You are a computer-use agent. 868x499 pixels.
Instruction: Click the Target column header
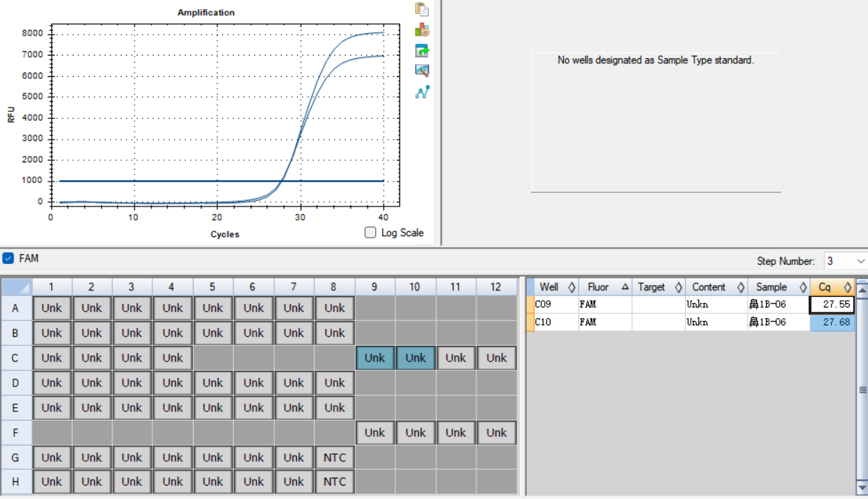[658, 287]
